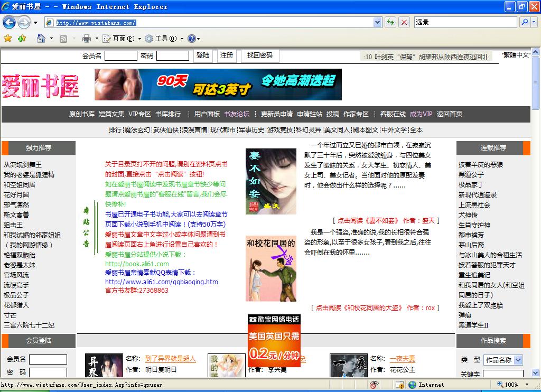Open the qqbiaoqing.htm download link
This screenshot has height=392, width=541.
click(x=162, y=282)
